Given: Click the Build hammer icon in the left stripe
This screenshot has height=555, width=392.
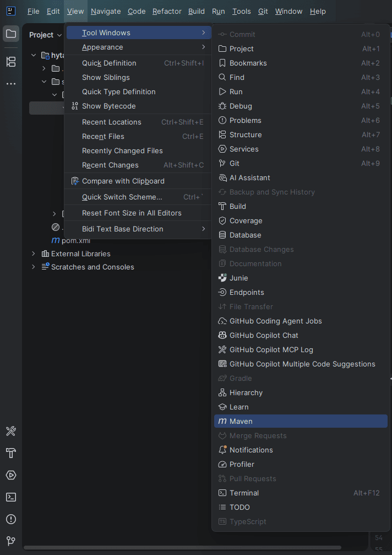Looking at the screenshot, I should (10, 453).
